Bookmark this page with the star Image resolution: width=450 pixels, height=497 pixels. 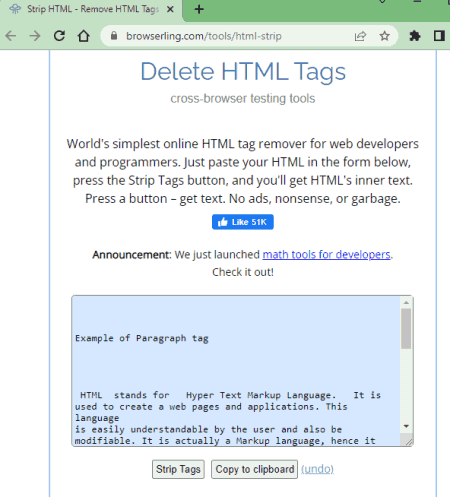(x=384, y=36)
